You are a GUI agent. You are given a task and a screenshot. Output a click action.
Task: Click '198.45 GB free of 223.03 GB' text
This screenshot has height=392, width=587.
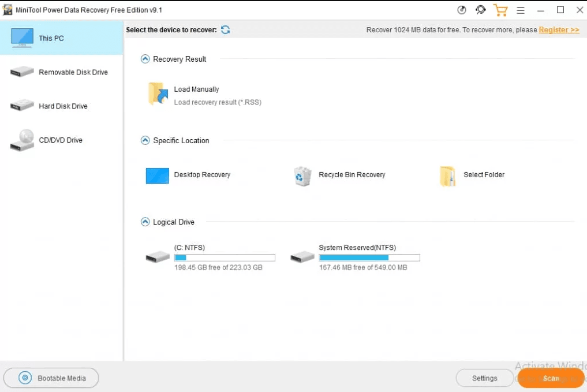tap(218, 267)
